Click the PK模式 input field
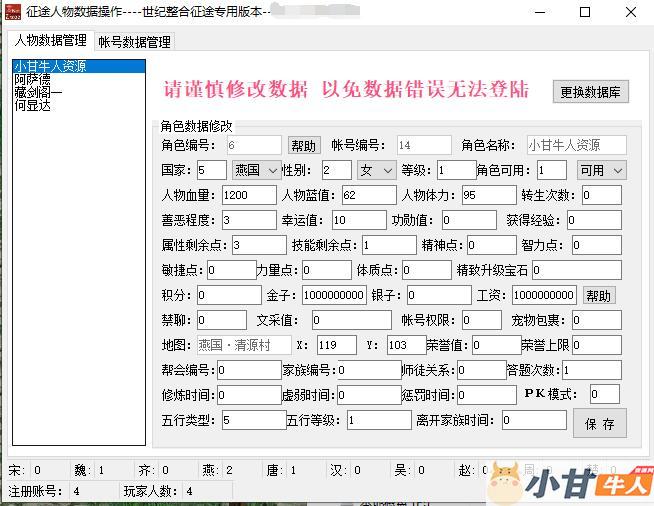The image size is (654, 506). click(604, 394)
